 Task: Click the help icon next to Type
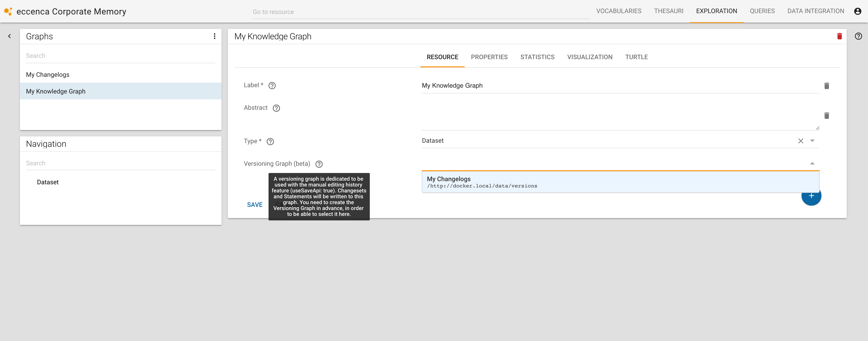270,141
